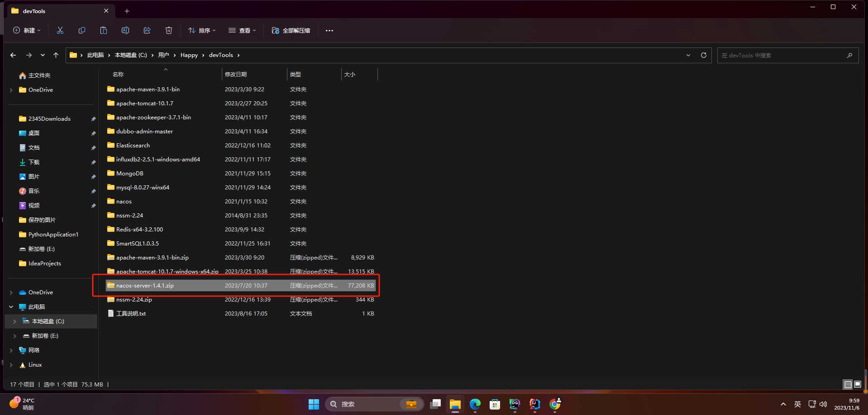Collapse 此电脑 tree node
Viewport: 868px width, 415px height.
click(11, 307)
